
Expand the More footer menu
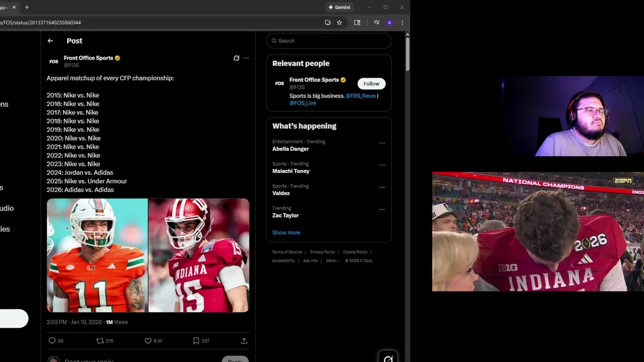(x=333, y=260)
